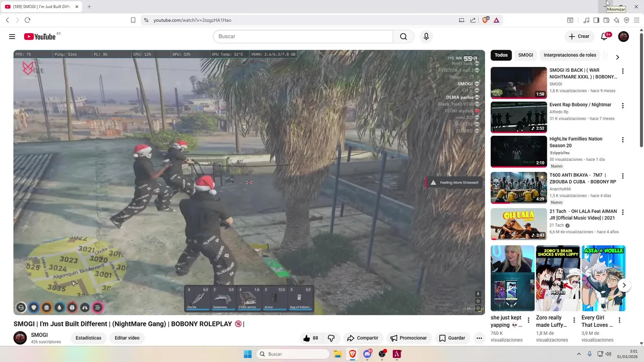Open Leo AI sparkle icon

click(x=616, y=20)
